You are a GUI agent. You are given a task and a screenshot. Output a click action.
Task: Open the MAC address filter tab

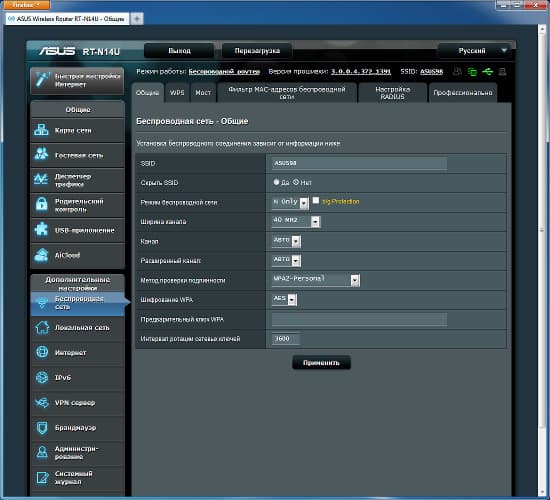[287, 93]
